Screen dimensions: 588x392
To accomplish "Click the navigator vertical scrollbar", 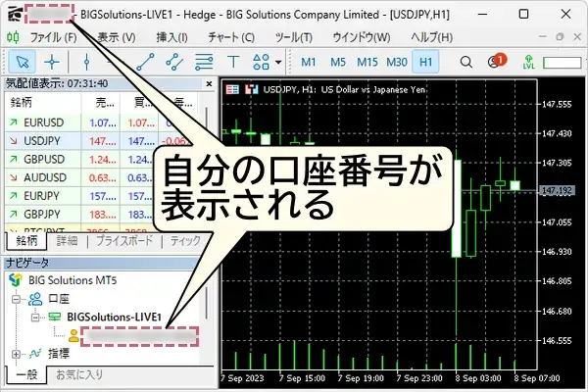I will click(x=206, y=303).
